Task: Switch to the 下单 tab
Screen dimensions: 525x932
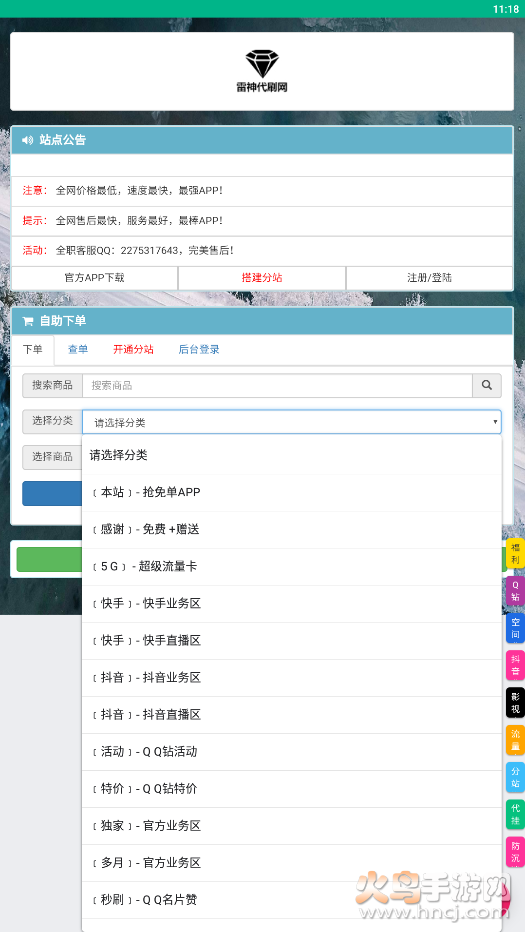Action: click(x=33, y=350)
